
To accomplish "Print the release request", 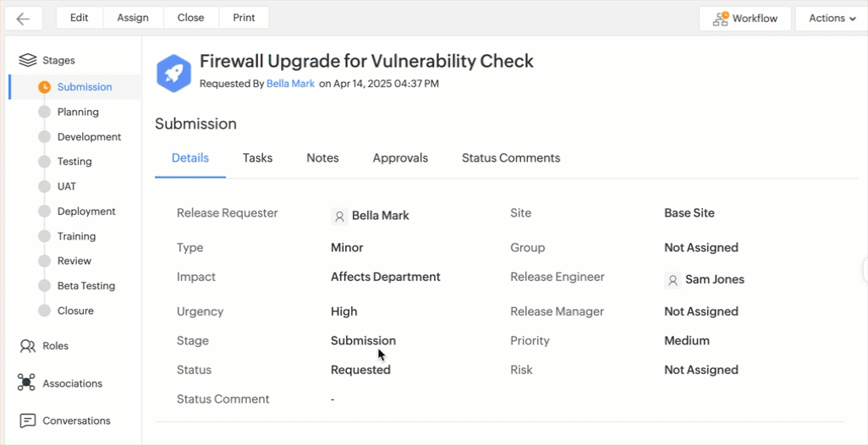I will (244, 18).
